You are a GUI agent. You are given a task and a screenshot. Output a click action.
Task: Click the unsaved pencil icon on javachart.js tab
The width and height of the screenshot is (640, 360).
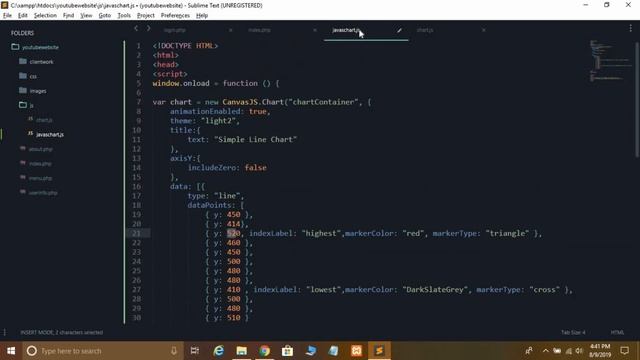399,30
